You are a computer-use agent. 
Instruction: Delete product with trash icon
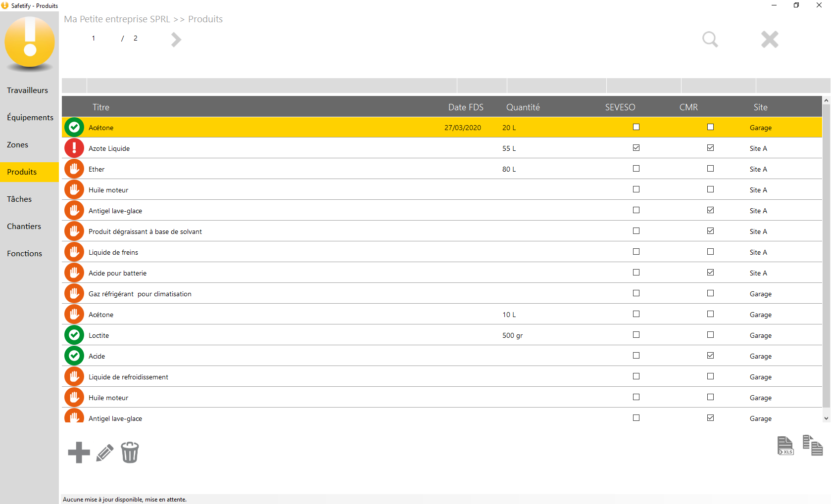click(x=130, y=453)
